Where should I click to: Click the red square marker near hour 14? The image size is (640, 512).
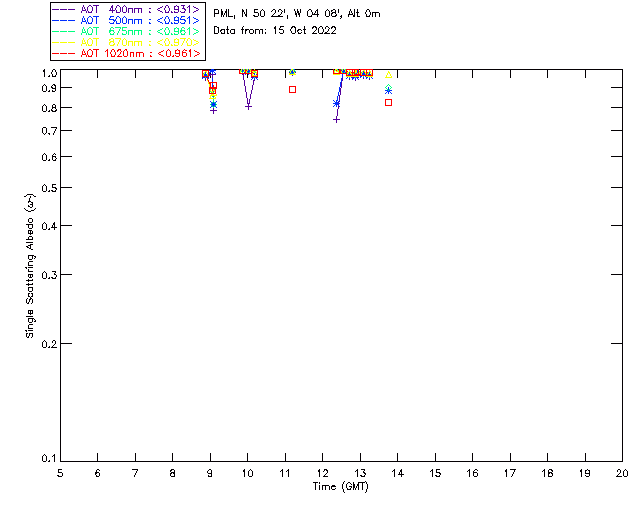click(x=389, y=102)
